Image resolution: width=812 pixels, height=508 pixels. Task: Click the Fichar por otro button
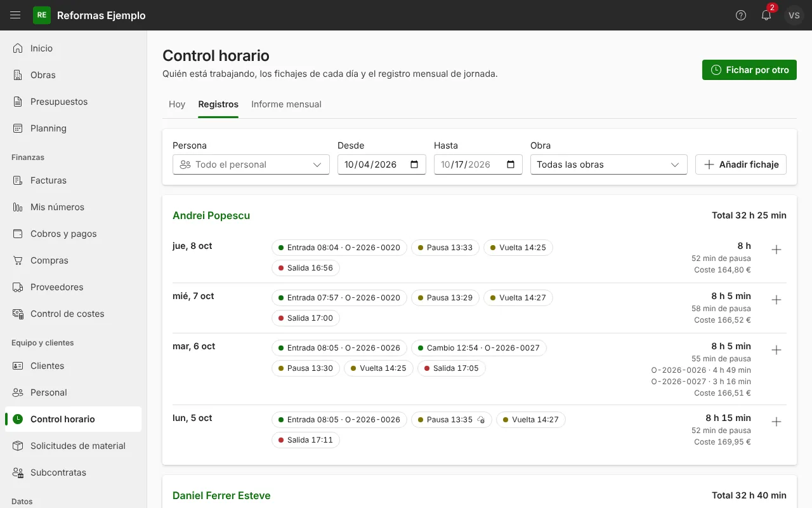[749, 70]
